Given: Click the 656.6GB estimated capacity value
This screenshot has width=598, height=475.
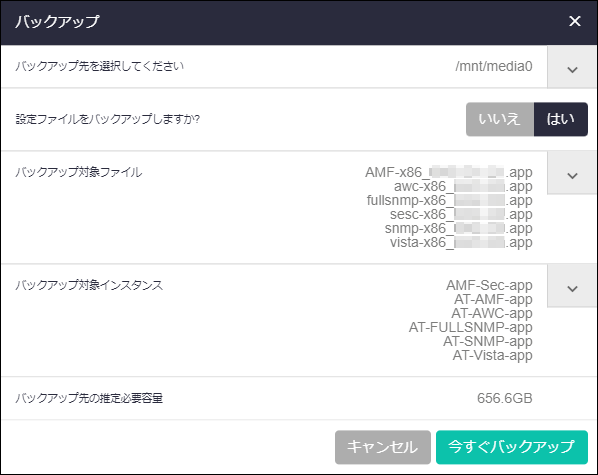Looking at the screenshot, I should pos(505,398).
